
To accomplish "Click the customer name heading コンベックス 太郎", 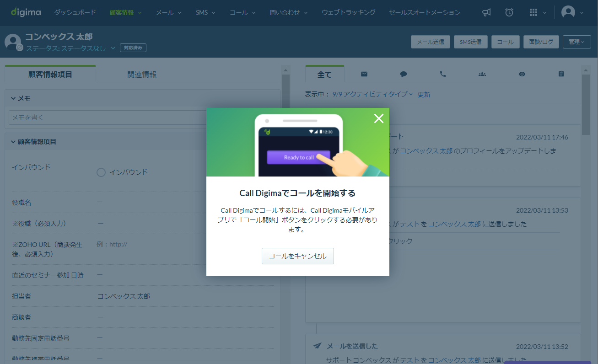I will coord(59,37).
